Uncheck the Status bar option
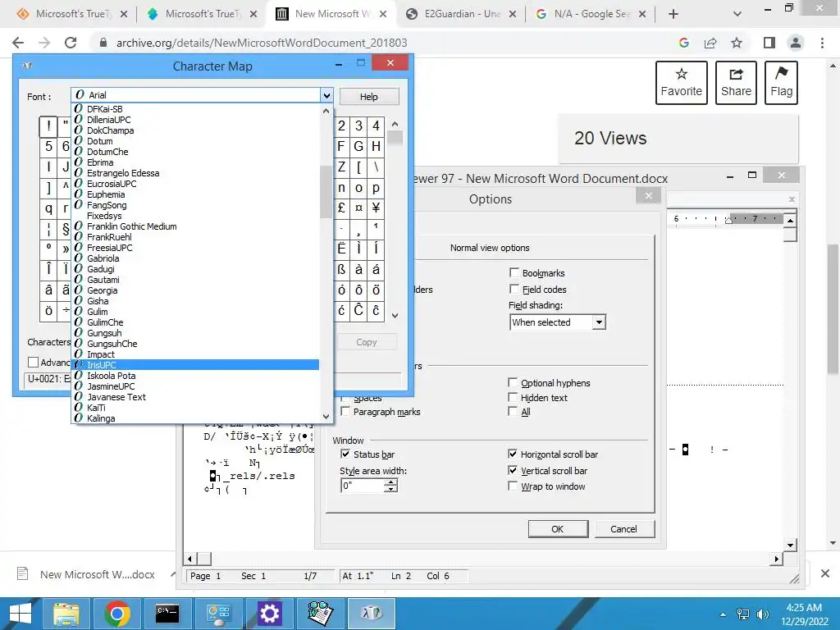The height and width of the screenshot is (630, 840). click(x=345, y=454)
